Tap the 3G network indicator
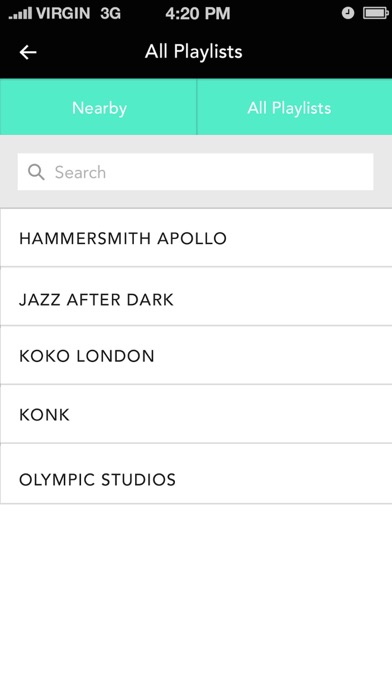 coord(111,13)
